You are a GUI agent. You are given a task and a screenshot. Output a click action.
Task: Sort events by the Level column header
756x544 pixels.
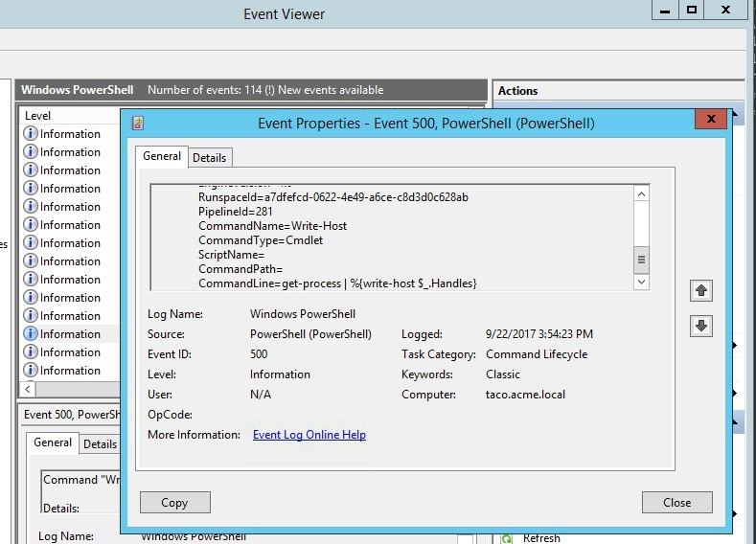point(67,115)
